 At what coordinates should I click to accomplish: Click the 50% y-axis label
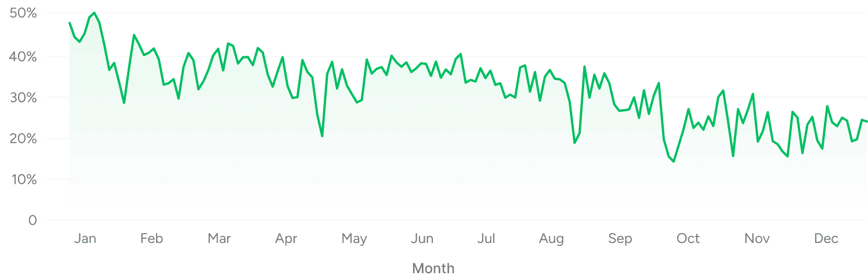[x=24, y=13]
